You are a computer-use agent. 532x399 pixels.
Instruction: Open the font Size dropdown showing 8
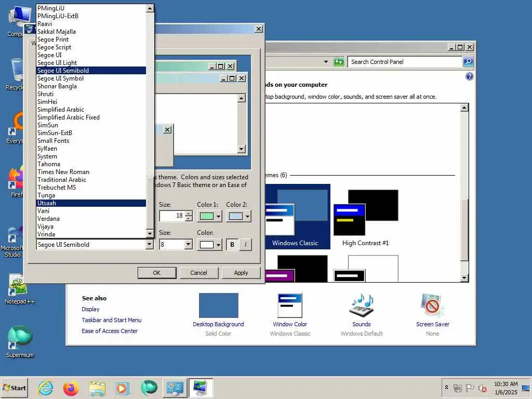click(188, 244)
